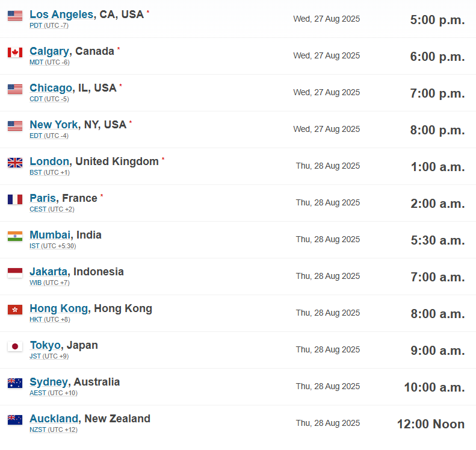Click the Canadian flag next to Calgary

point(15,52)
